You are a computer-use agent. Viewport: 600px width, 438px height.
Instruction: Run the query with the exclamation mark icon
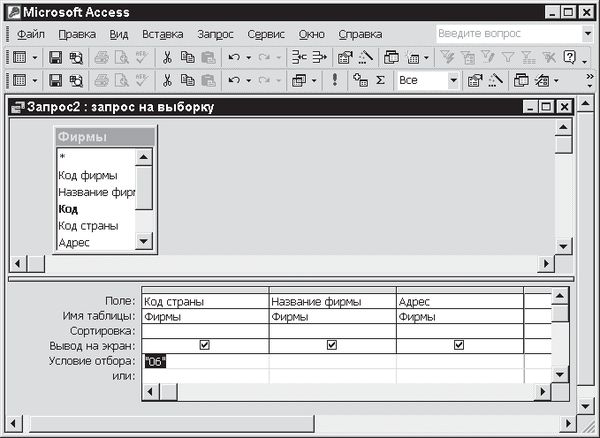click(x=336, y=80)
